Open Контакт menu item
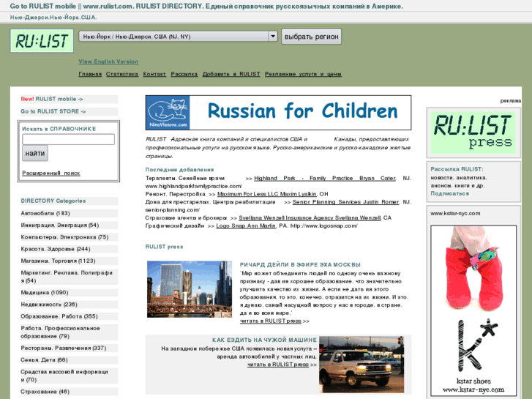532x399 pixels. pos(154,74)
